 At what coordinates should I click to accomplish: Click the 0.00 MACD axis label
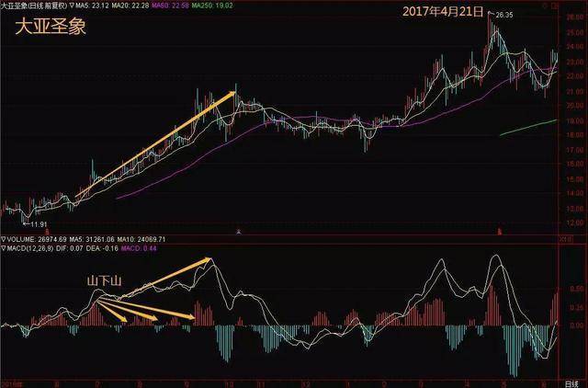point(577,325)
